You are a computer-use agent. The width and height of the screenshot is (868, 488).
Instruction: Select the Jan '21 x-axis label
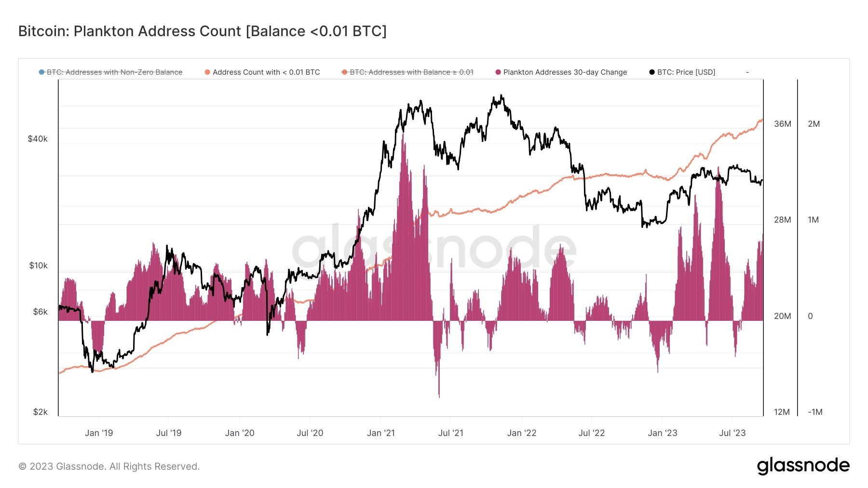pos(380,433)
